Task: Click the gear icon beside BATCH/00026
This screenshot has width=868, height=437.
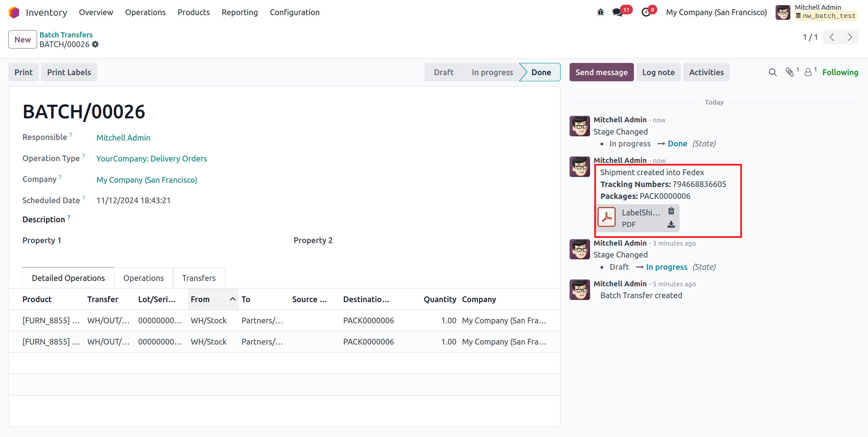Action: (95, 44)
